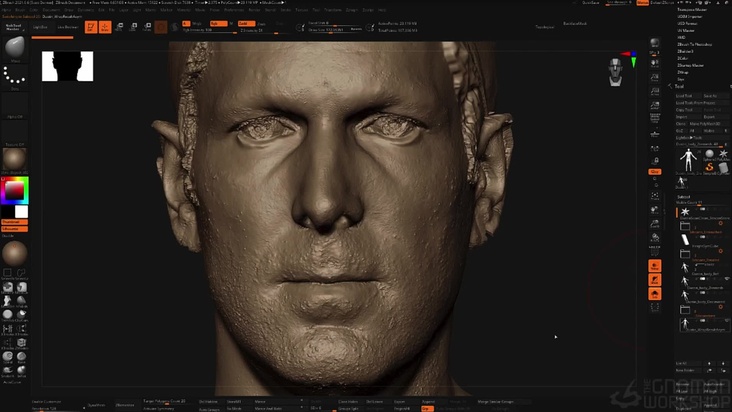Click the Live Boolean button
The width and height of the screenshot is (732, 412).
(68, 27)
